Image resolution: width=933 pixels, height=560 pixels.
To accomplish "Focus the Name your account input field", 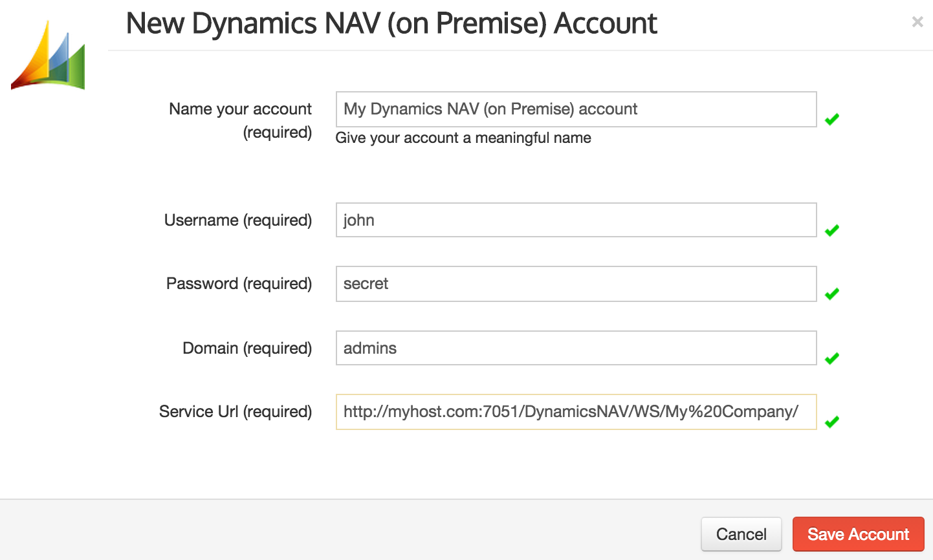I will coord(576,109).
